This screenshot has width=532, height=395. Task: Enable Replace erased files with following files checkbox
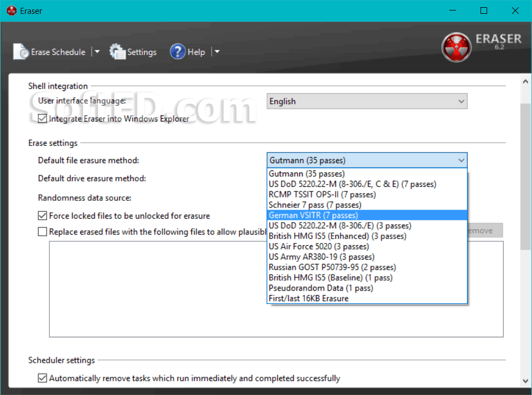pos(43,232)
